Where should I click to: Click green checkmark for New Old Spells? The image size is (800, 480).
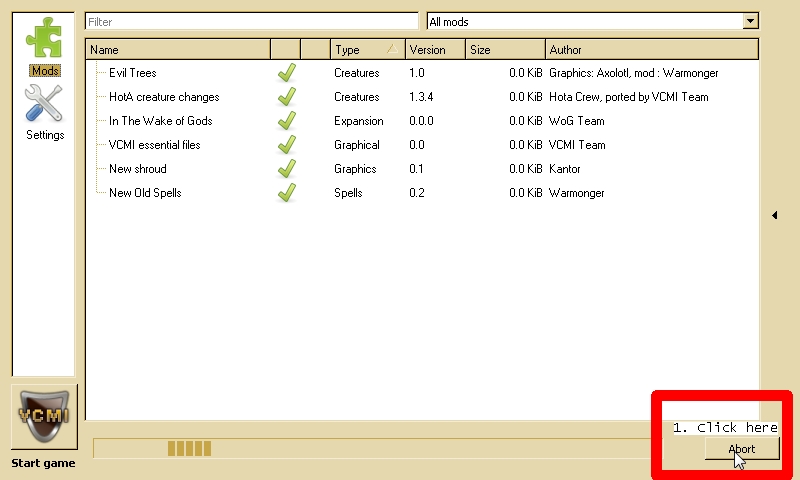point(286,193)
